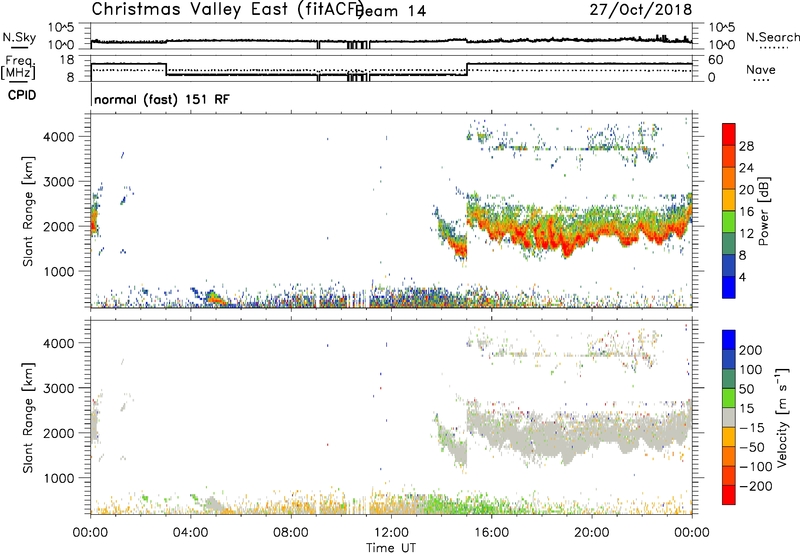Select the date "27/Oct/2018"
The image size is (800, 554).
pos(641,9)
